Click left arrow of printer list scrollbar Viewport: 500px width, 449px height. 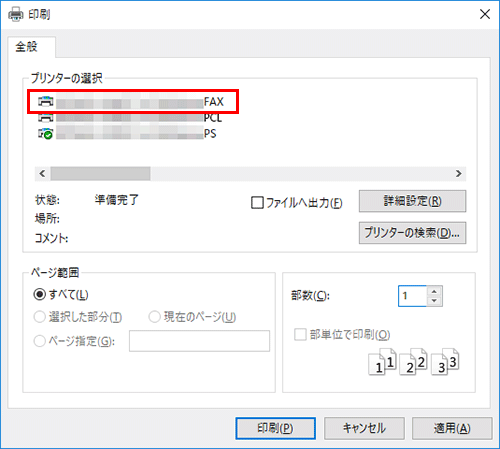point(42,173)
